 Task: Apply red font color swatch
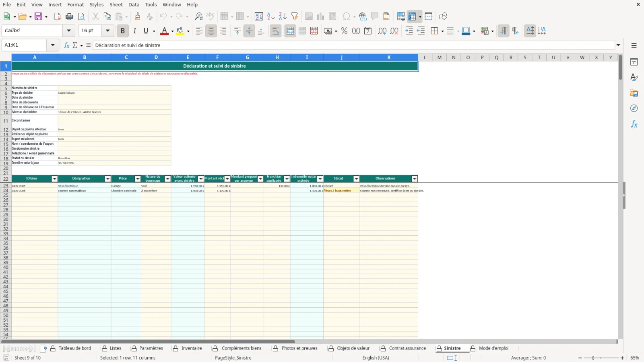pos(164,31)
